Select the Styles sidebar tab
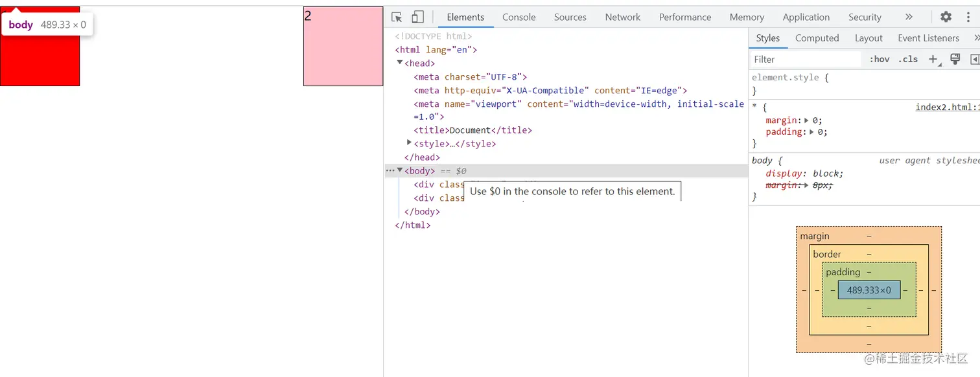Screen dimensions: 980x377 tap(768, 38)
